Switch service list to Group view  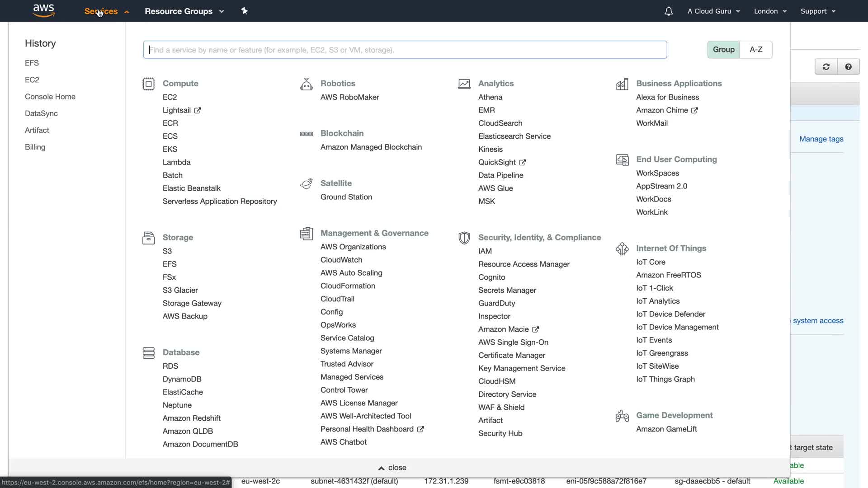click(x=723, y=50)
